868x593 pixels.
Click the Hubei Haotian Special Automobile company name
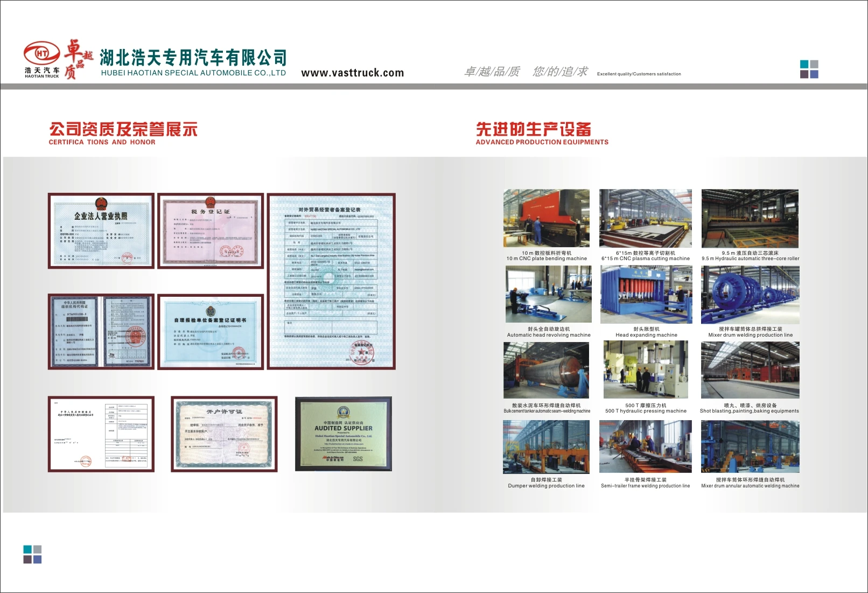click(193, 58)
